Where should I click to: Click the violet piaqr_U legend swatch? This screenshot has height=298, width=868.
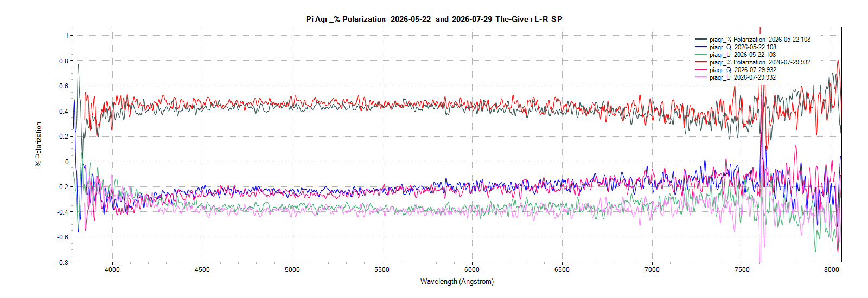coord(701,77)
